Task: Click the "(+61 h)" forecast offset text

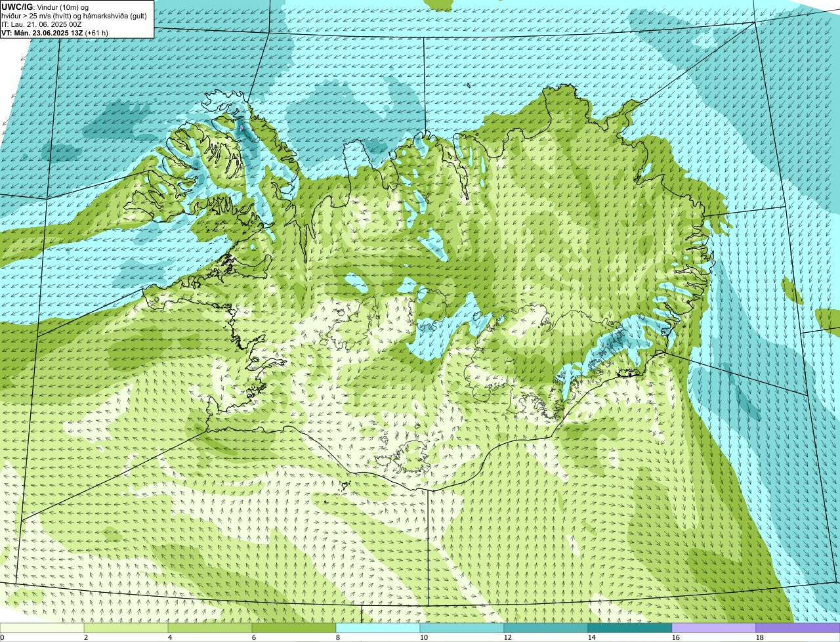Action: [96, 33]
